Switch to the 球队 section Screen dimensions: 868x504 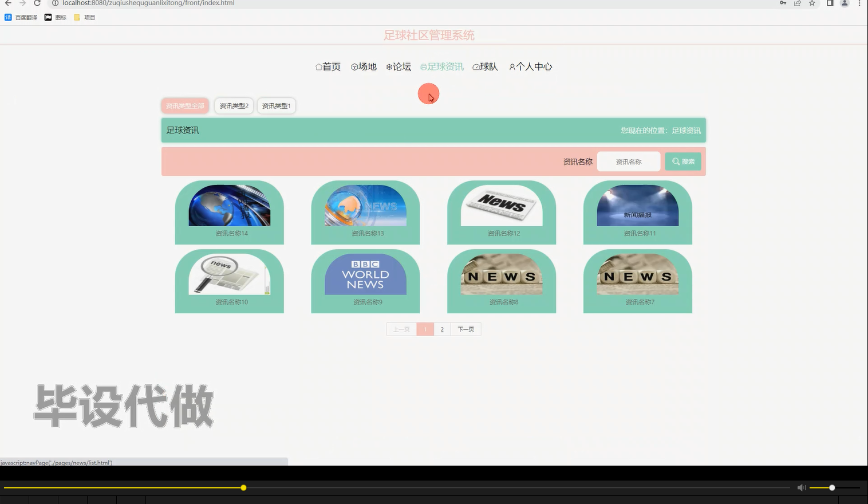[x=486, y=66]
